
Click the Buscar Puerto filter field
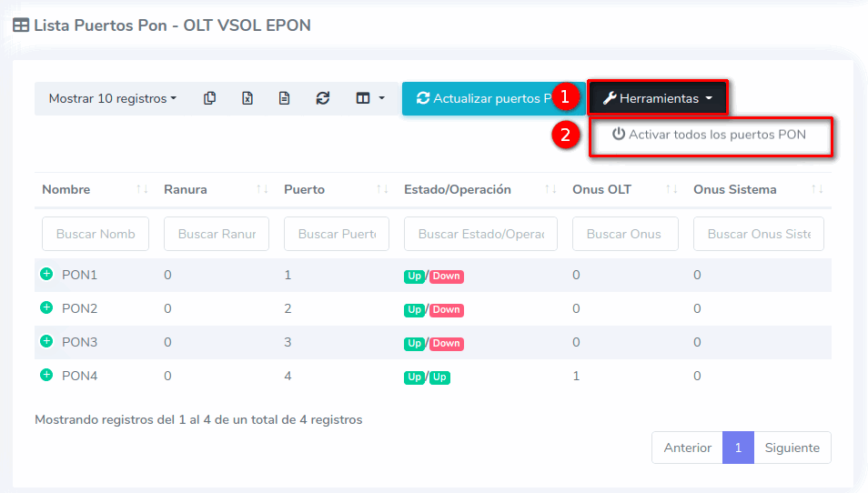click(337, 234)
